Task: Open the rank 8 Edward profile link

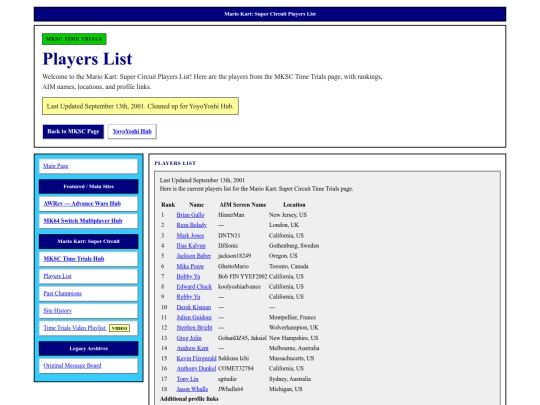Action: (194, 287)
